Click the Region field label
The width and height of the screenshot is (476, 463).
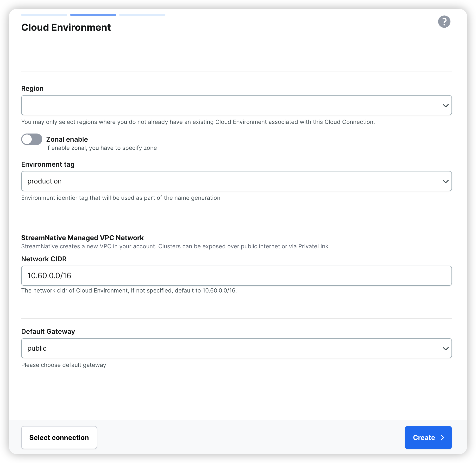coord(32,88)
